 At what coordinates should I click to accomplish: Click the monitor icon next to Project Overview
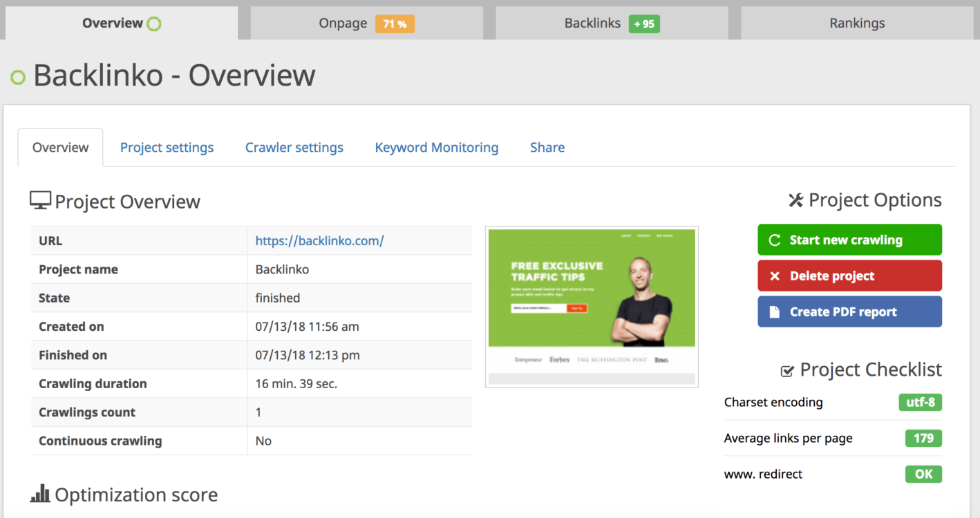click(x=40, y=201)
